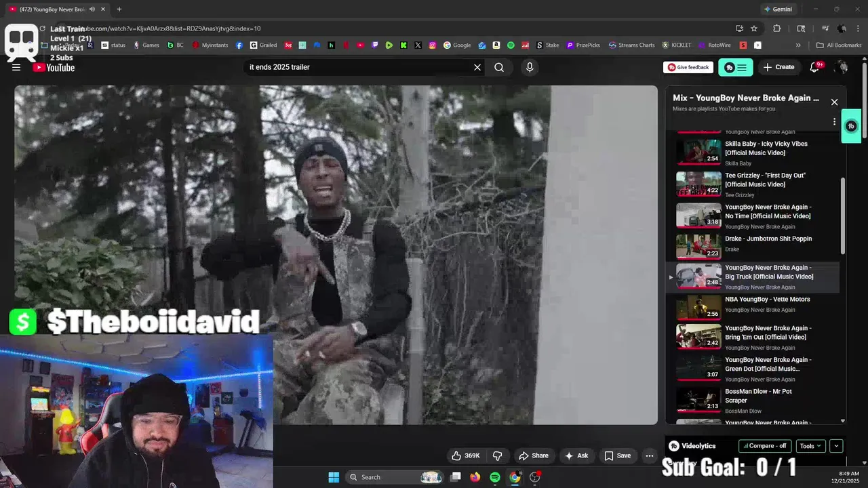Dislike the video with the thumbs down
Viewport: 868px width, 488px height.
[497, 455]
